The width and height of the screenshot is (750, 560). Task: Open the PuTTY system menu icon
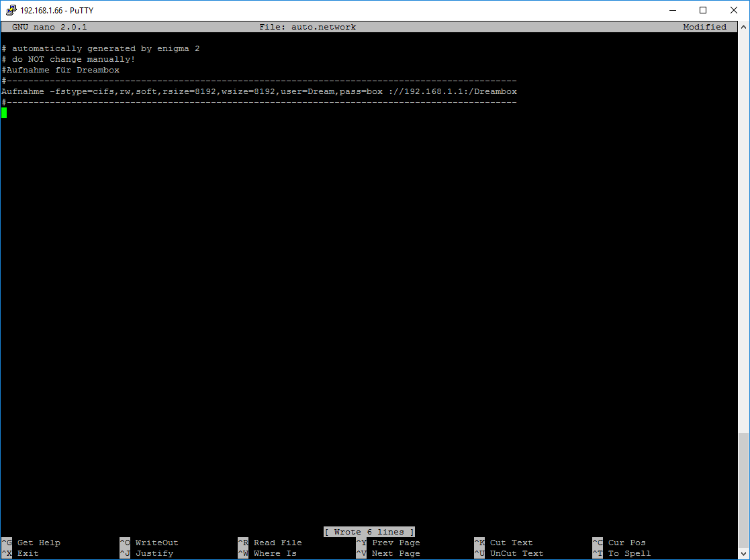coord(11,10)
